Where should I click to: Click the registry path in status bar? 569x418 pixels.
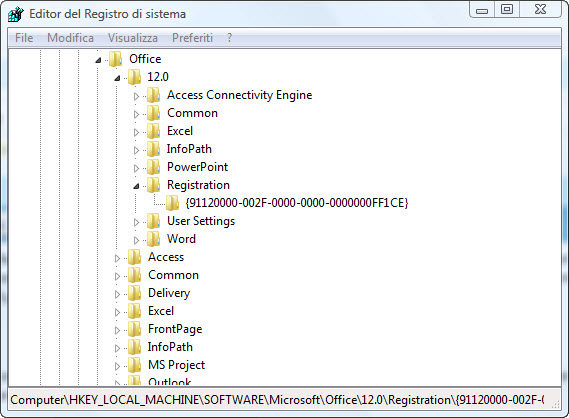[x=277, y=400]
